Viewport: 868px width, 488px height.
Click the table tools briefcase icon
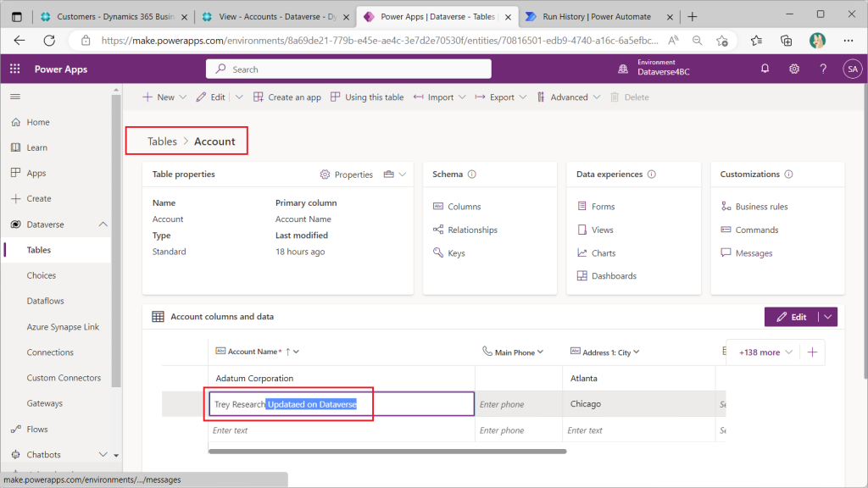388,175
